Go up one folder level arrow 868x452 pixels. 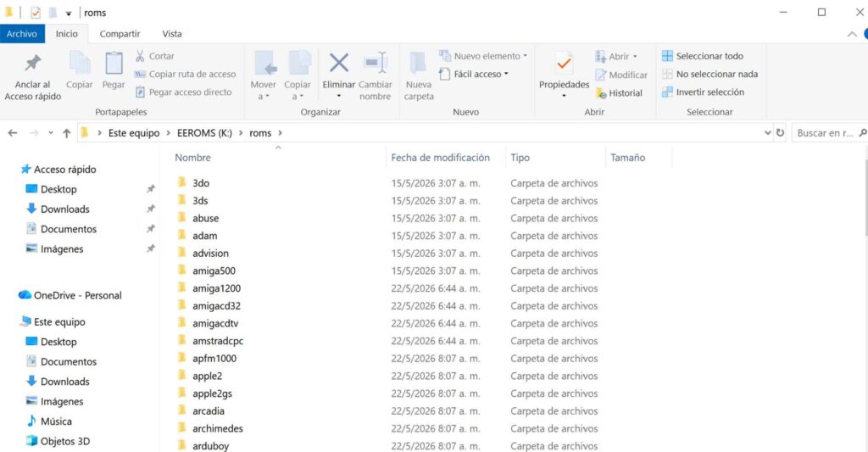tap(66, 133)
